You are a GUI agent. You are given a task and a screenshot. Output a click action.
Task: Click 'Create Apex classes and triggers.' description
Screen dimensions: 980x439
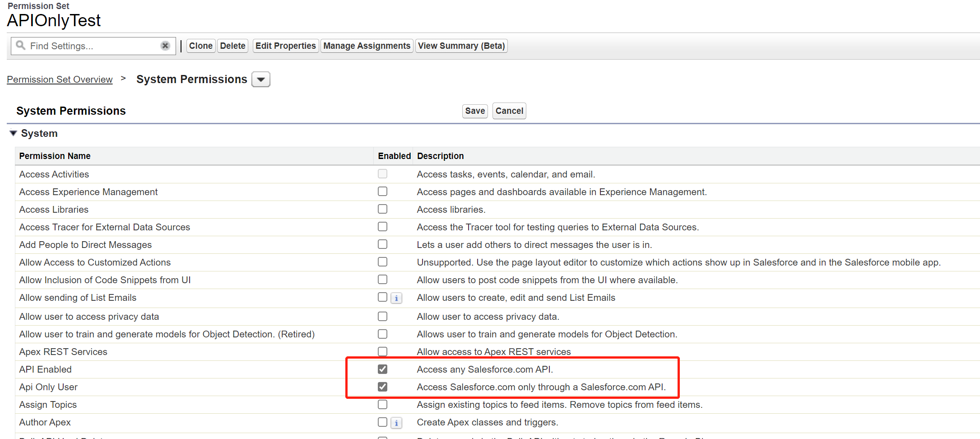pos(488,422)
